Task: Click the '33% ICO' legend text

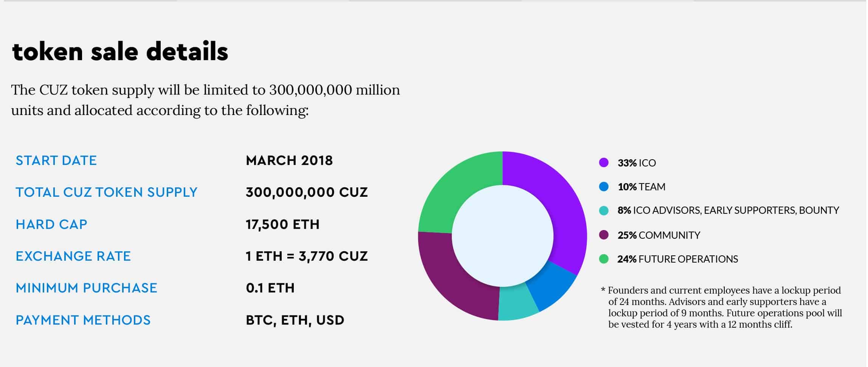Action: tap(637, 163)
